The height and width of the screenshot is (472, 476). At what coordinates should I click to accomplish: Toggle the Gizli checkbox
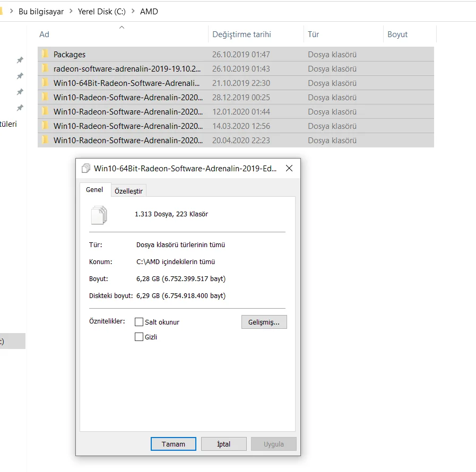point(139,337)
